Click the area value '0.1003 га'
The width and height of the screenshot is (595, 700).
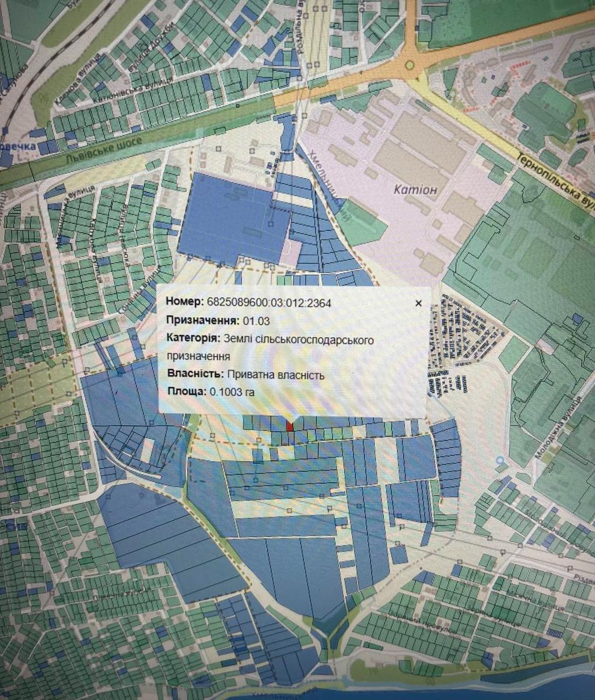(x=232, y=392)
